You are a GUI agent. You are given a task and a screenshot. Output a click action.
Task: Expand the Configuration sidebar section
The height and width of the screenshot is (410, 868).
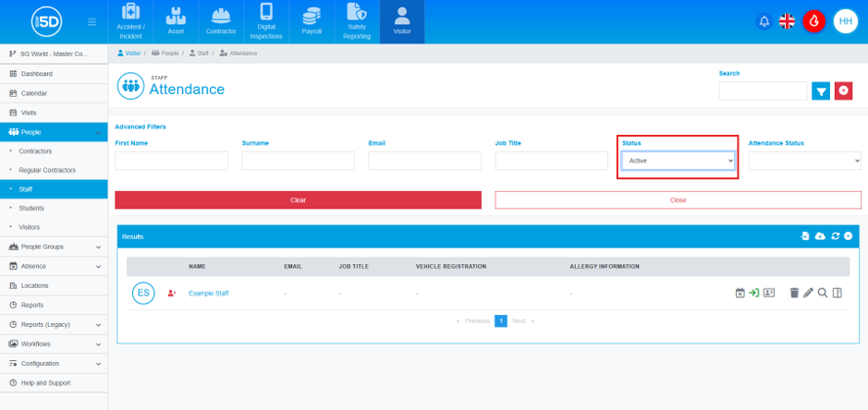tap(54, 364)
